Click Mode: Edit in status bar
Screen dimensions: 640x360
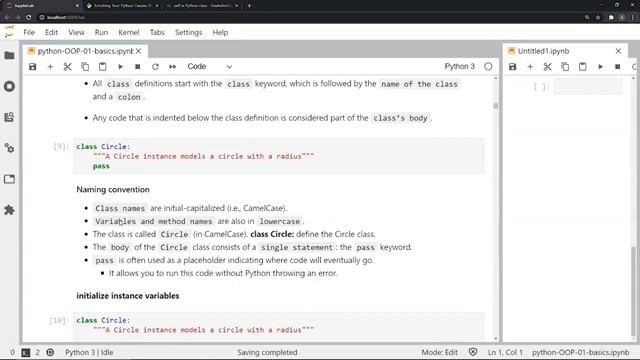tap(440, 352)
